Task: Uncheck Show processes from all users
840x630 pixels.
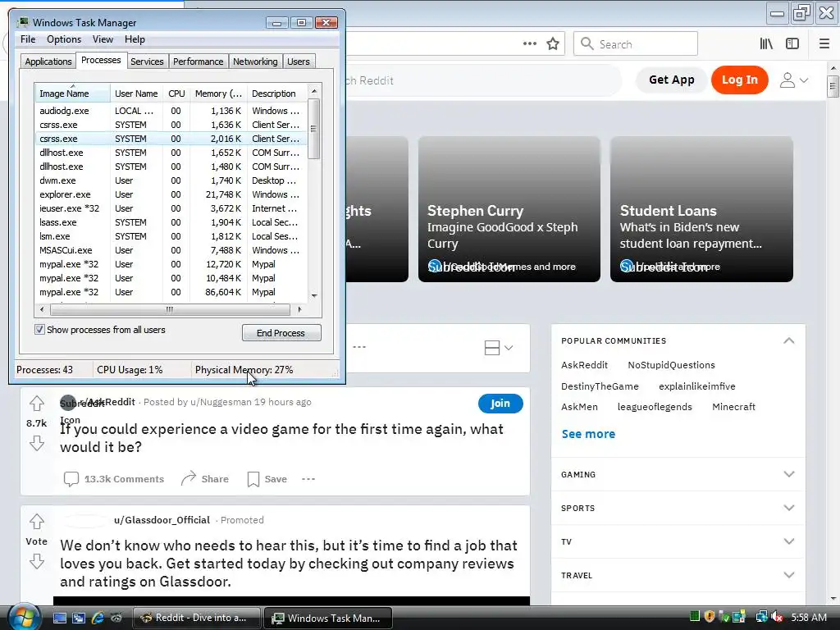Action: pyautogui.click(x=39, y=330)
